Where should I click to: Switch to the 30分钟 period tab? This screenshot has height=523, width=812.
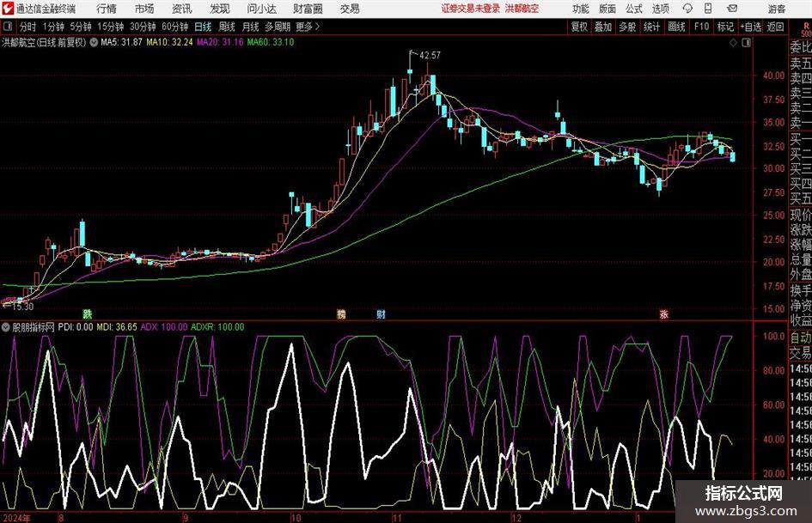coord(143,27)
